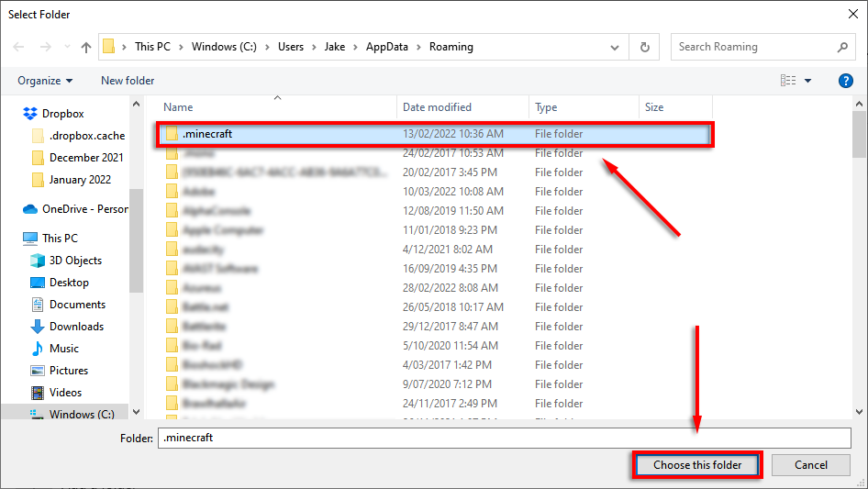The width and height of the screenshot is (868, 489).
Task: Sort by Date modified column header
Action: point(438,107)
